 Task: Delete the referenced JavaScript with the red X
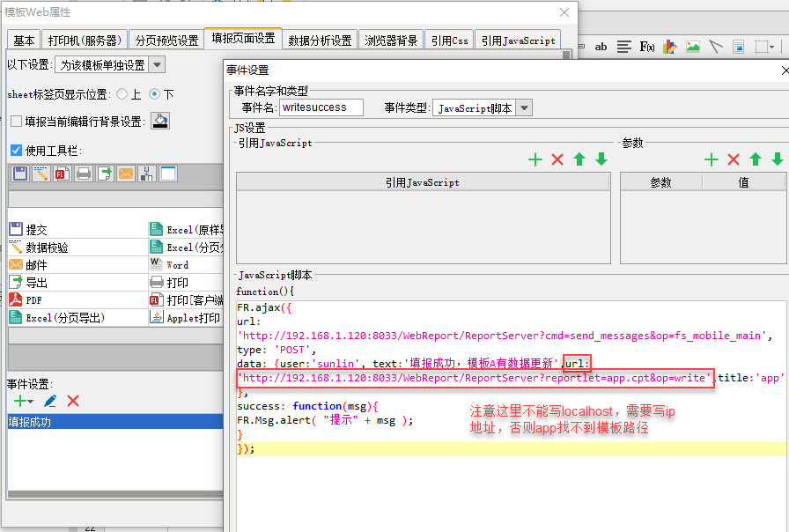(x=557, y=159)
